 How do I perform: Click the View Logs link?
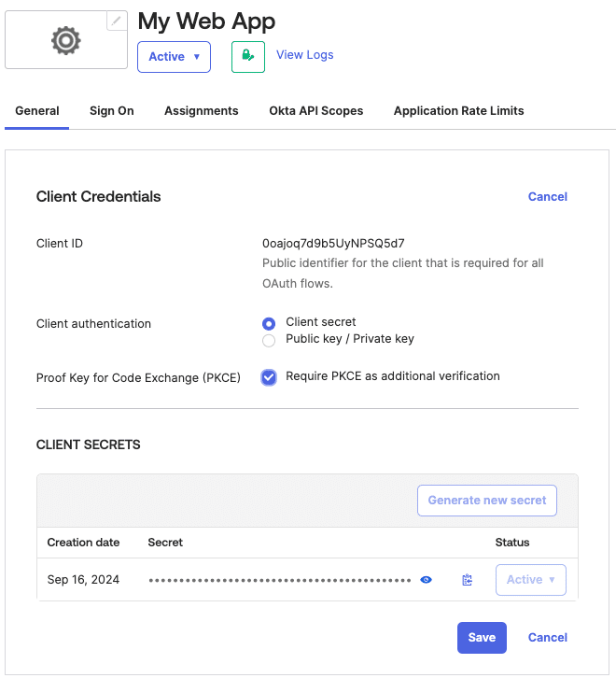(304, 55)
